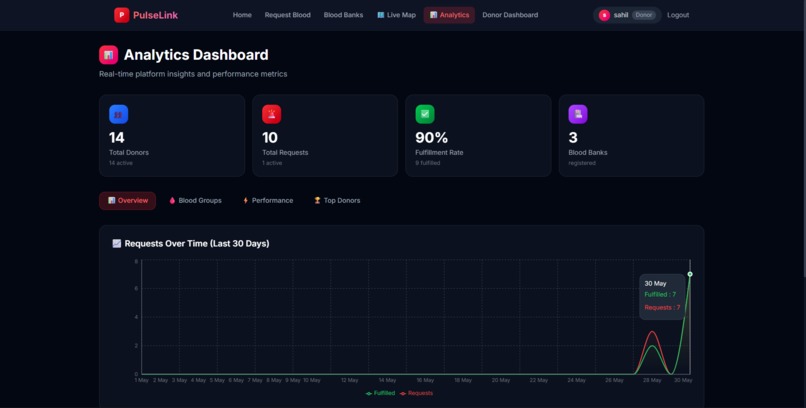Click the 'registered' subtext
806x408 pixels.
[x=582, y=163]
